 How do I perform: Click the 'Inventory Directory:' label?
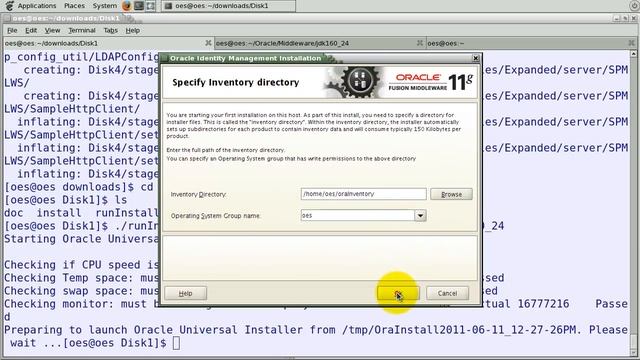click(x=198, y=194)
